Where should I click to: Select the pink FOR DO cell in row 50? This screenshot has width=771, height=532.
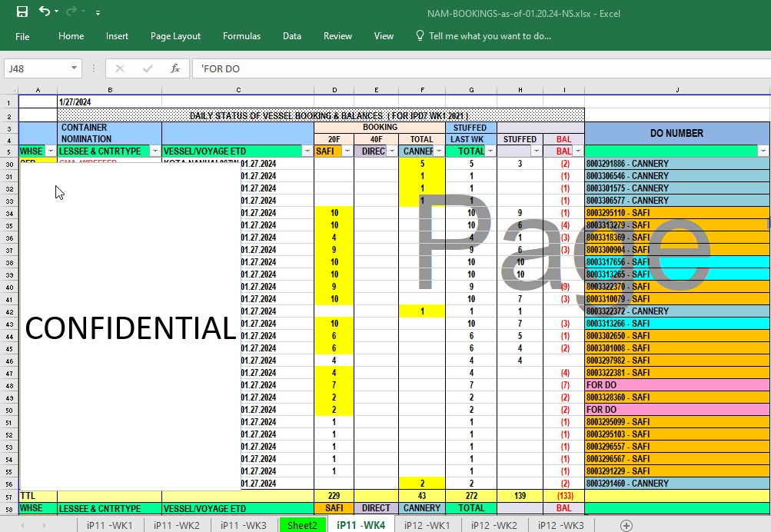[x=677, y=410]
